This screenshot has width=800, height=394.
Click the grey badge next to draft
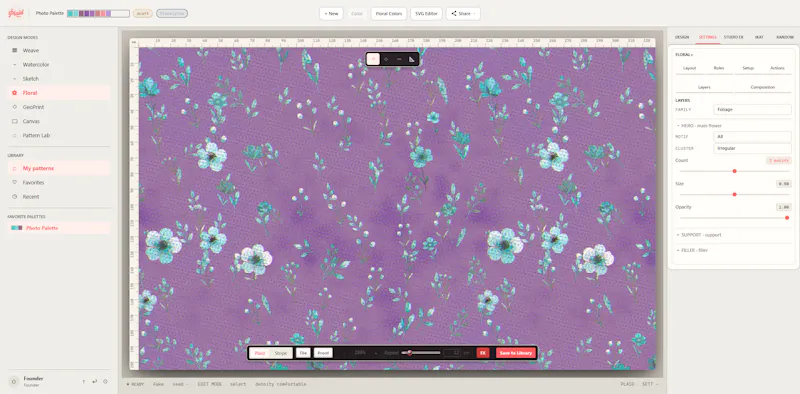click(172, 14)
